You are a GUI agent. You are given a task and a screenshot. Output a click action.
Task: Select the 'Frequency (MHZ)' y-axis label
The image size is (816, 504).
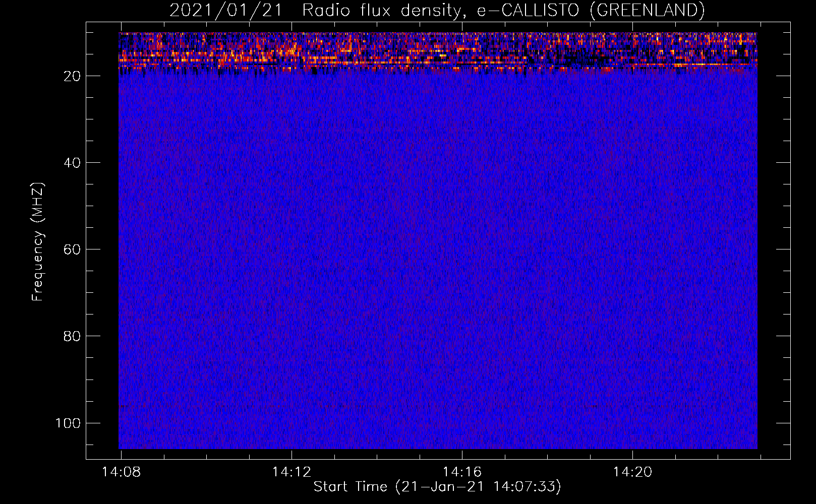(x=38, y=241)
